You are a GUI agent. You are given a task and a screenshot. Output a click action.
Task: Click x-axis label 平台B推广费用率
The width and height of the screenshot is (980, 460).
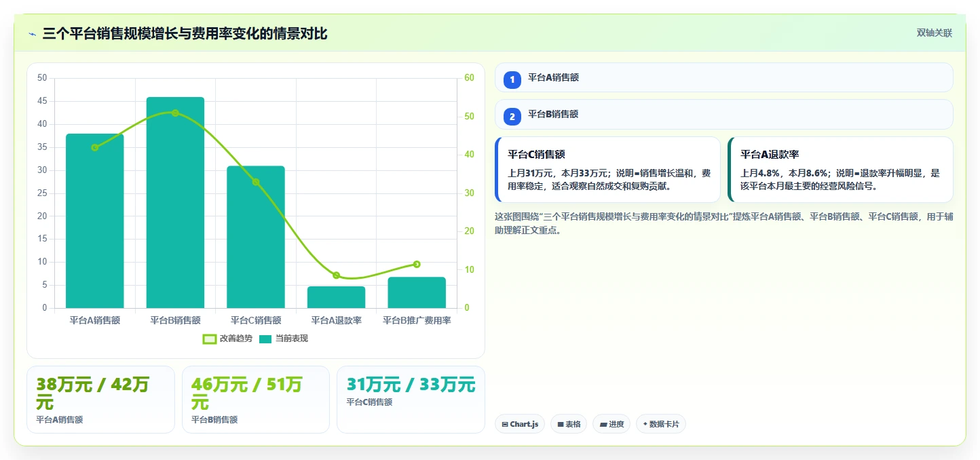tap(417, 320)
